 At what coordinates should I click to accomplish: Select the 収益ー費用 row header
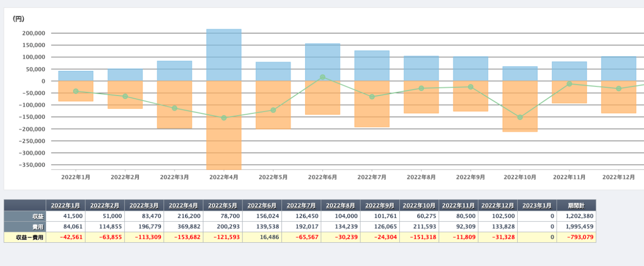(25, 237)
